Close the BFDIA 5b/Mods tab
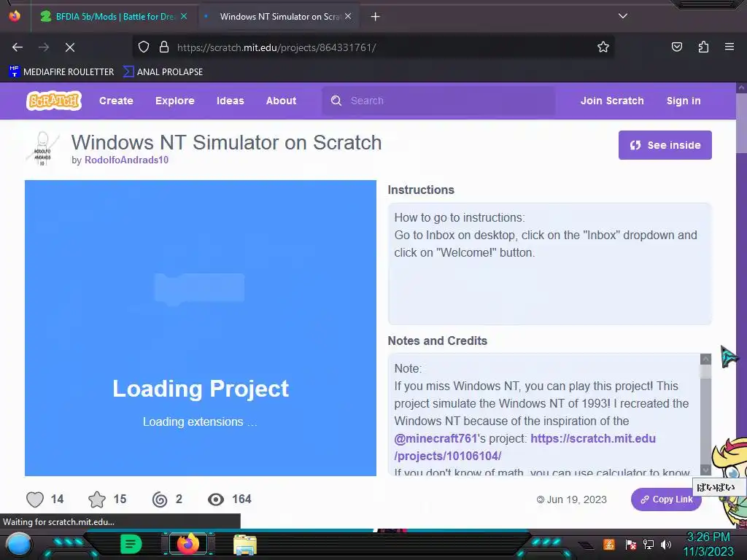Viewport: 747px width, 560px height. [x=184, y=16]
